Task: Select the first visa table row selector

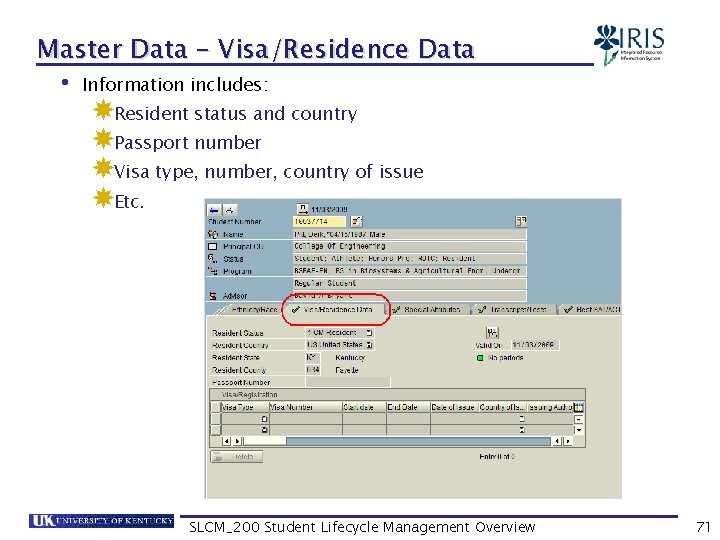Action: pos(215,419)
